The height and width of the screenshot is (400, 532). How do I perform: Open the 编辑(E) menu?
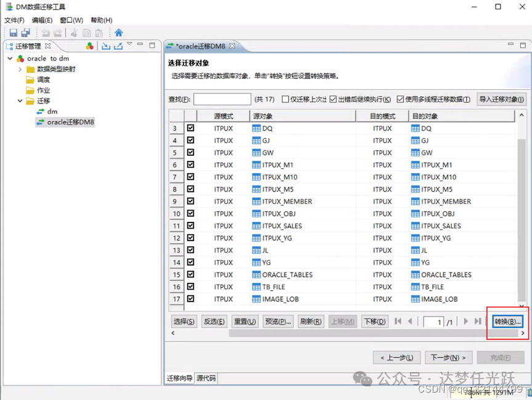[42, 20]
